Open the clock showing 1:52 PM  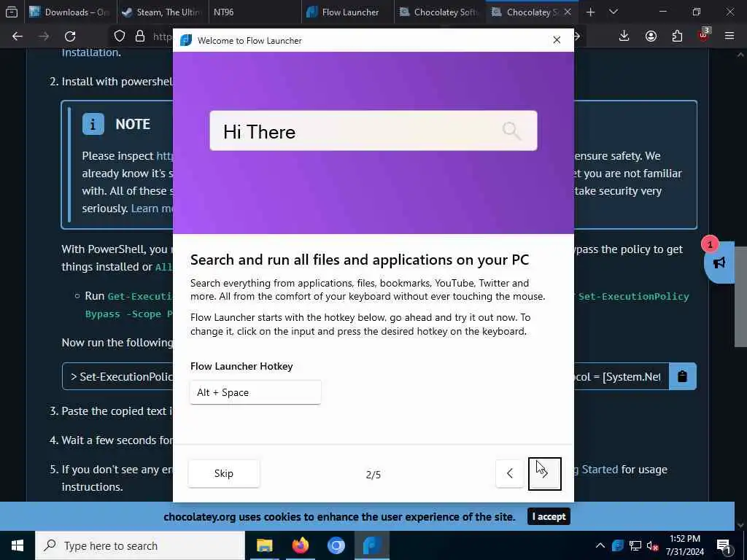(x=684, y=545)
